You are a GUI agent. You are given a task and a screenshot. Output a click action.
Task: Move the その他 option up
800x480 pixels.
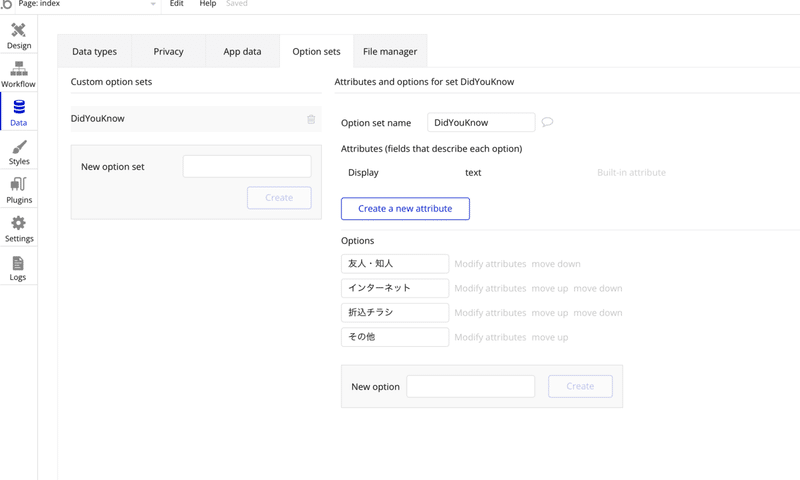[550, 337]
